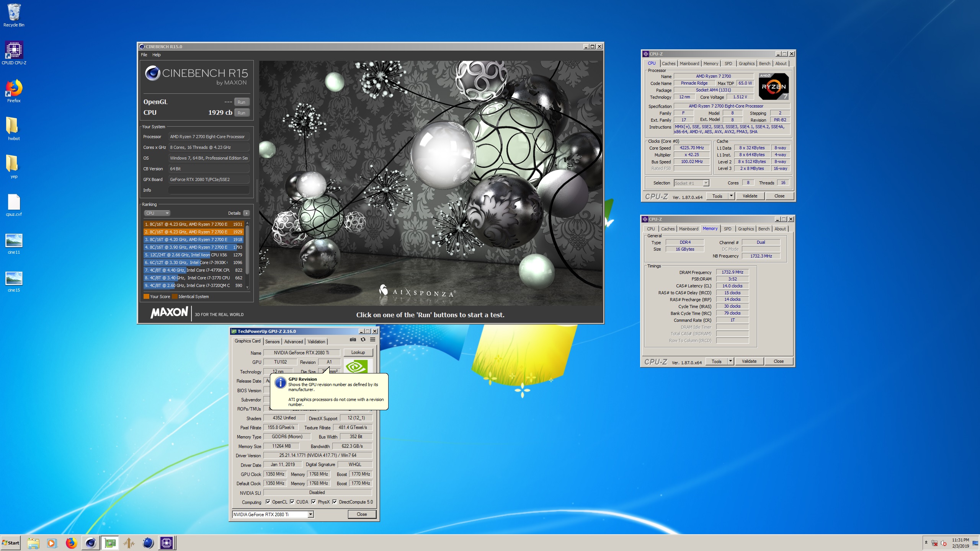
Task: Run the OpenGL test in Cinebench
Action: [241, 102]
